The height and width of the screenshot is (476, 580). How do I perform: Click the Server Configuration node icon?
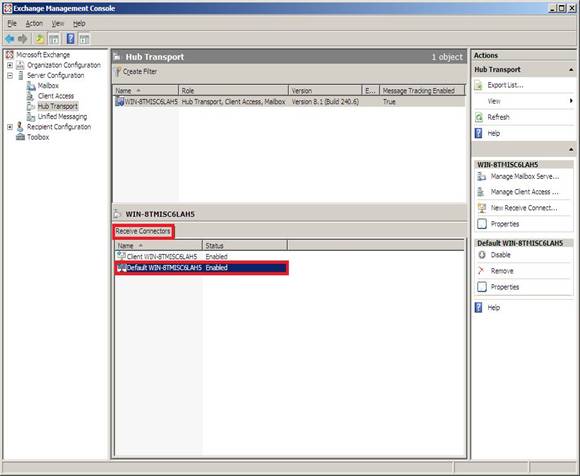pyautogui.click(x=20, y=75)
